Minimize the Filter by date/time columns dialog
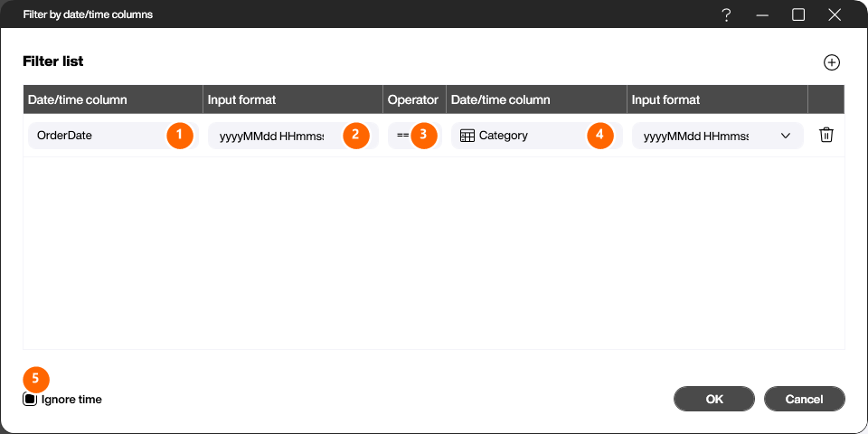The image size is (868, 434). click(762, 15)
